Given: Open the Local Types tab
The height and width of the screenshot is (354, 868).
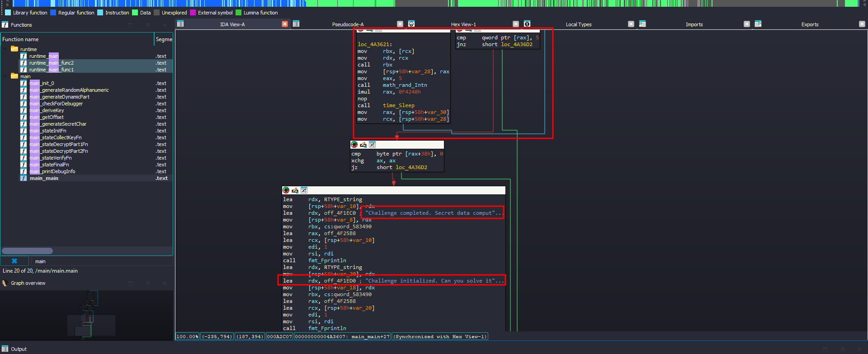Looking at the screenshot, I should pos(578,24).
